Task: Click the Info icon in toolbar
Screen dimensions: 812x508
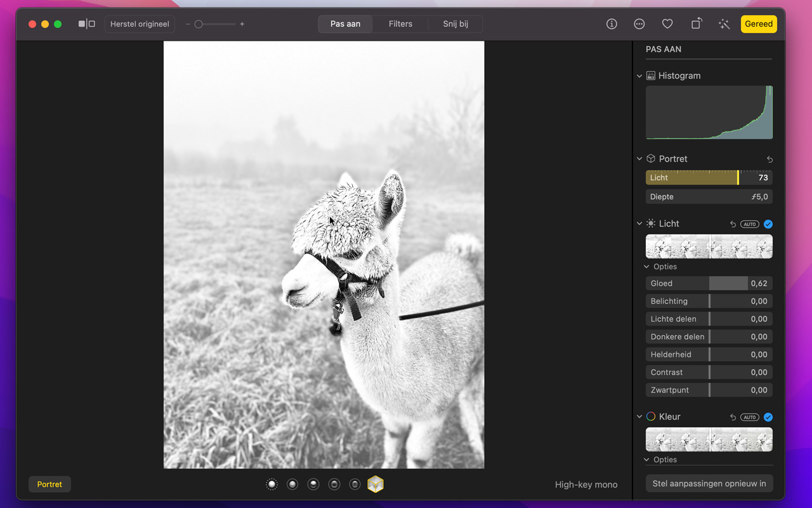Action: tap(612, 24)
